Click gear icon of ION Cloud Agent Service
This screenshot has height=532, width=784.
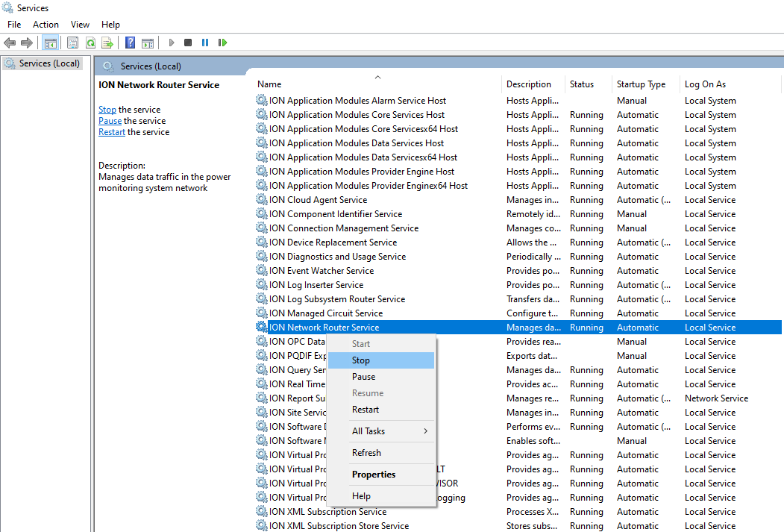(x=262, y=199)
